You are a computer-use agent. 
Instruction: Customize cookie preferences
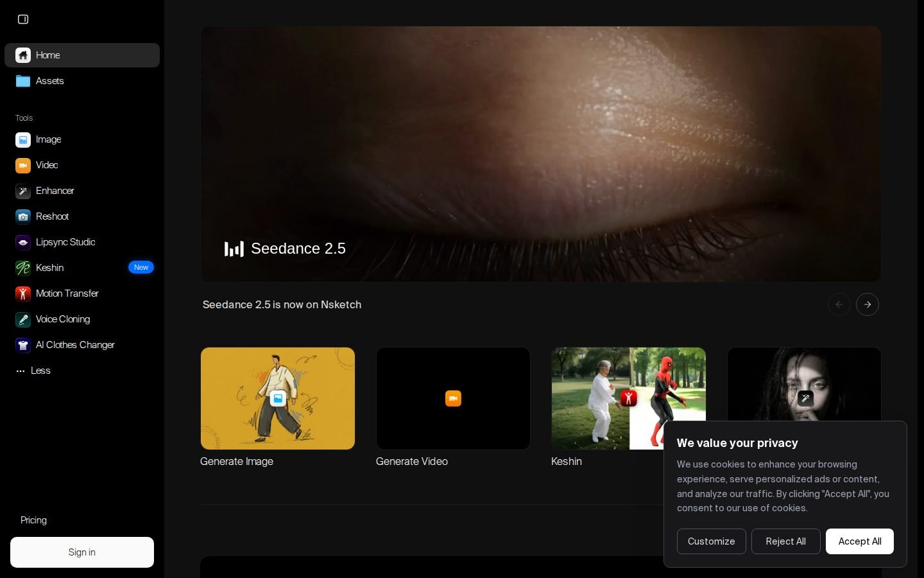click(x=712, y=541)
